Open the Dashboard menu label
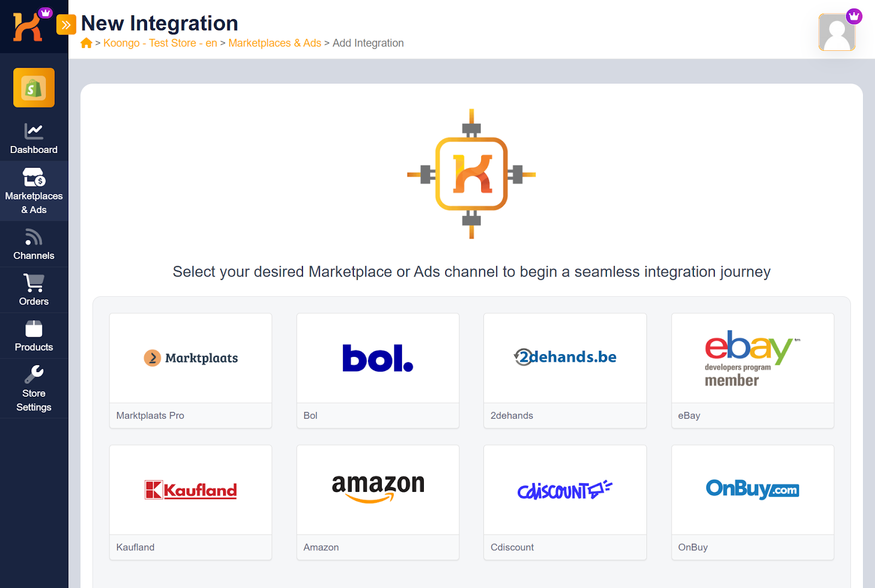The width and height of the screenshot is (875, 588). point(34,150)
